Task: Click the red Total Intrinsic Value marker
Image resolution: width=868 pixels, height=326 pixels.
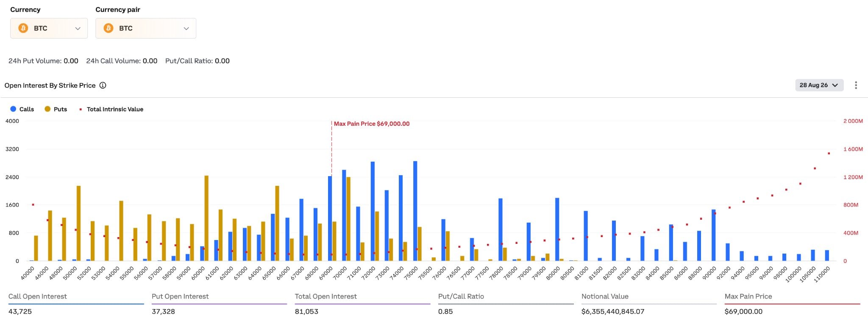Action: click(81, 109)
